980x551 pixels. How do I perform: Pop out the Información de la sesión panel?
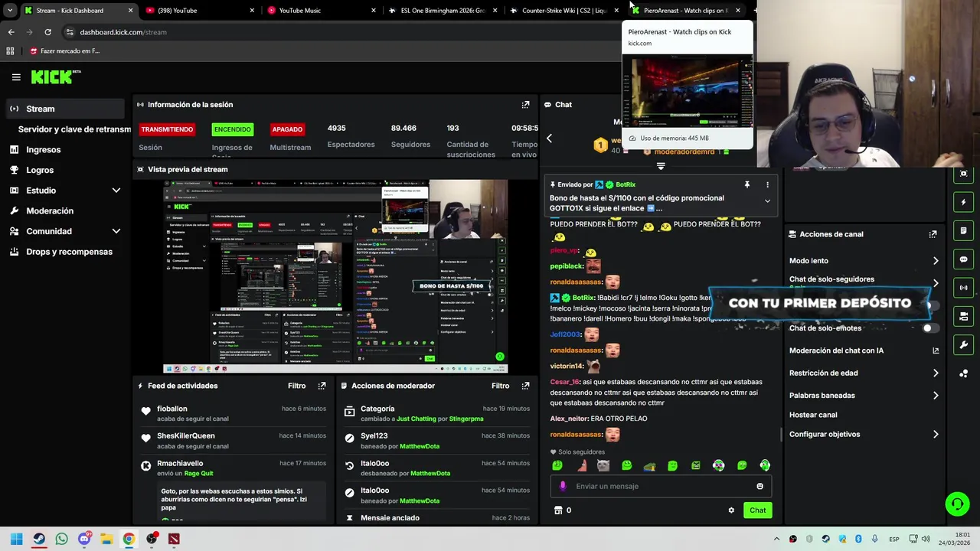coord(525,105)
